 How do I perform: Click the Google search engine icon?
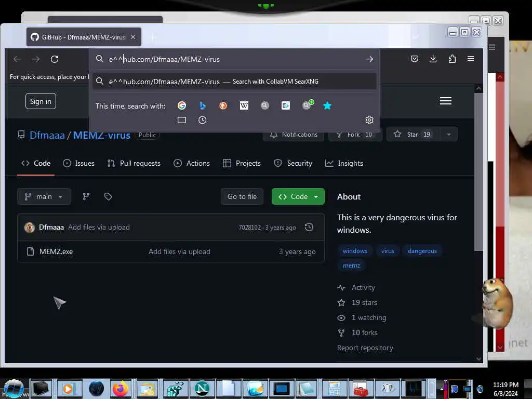tap(181, 105)
